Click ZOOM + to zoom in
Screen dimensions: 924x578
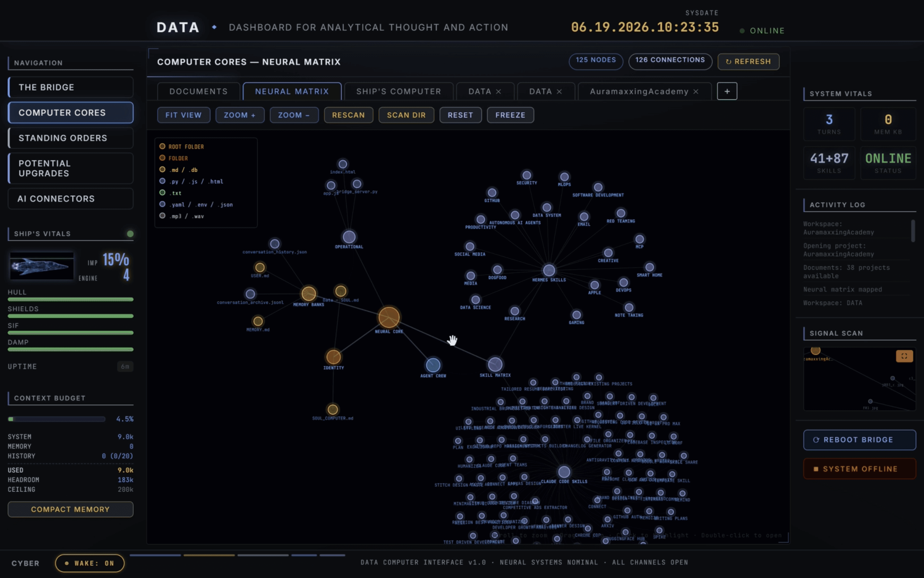click(240, 115)
